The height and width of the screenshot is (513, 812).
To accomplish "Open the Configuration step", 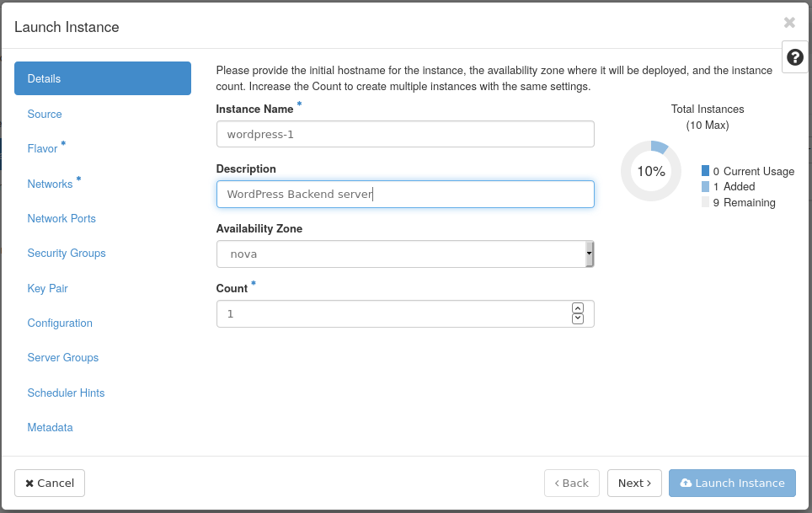I will click(x=60, y=323).
